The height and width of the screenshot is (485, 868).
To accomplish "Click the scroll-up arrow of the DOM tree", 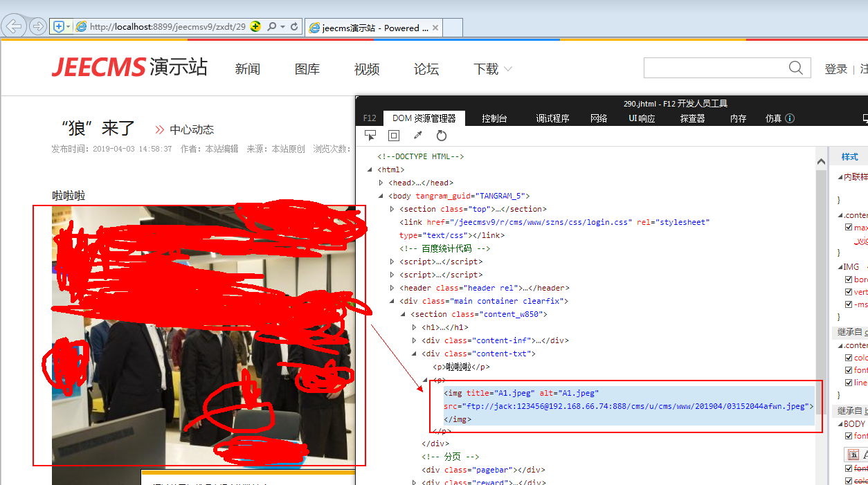I will (x=822, y=162).
